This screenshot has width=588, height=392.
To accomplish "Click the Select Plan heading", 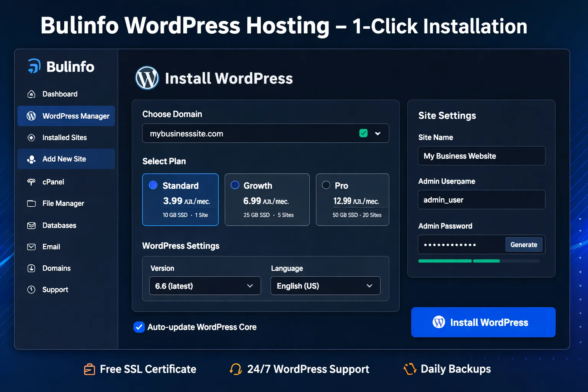I will tap(164, 161).
